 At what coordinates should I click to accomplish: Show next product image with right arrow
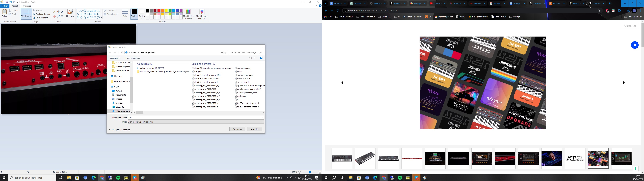(x=624, y=83)
